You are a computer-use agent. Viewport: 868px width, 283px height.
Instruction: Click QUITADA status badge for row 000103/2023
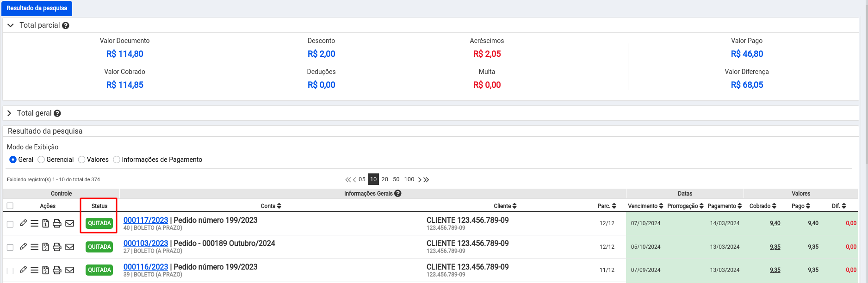[x=99, y=247]
